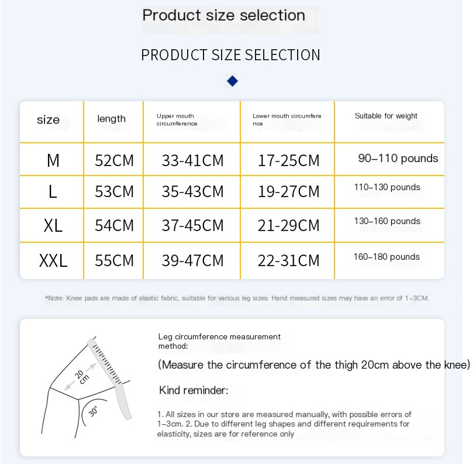The width and height of the screenshot is (476, 464).
Task: Click the 53CM length cell for size L
Action: [114, 191]
